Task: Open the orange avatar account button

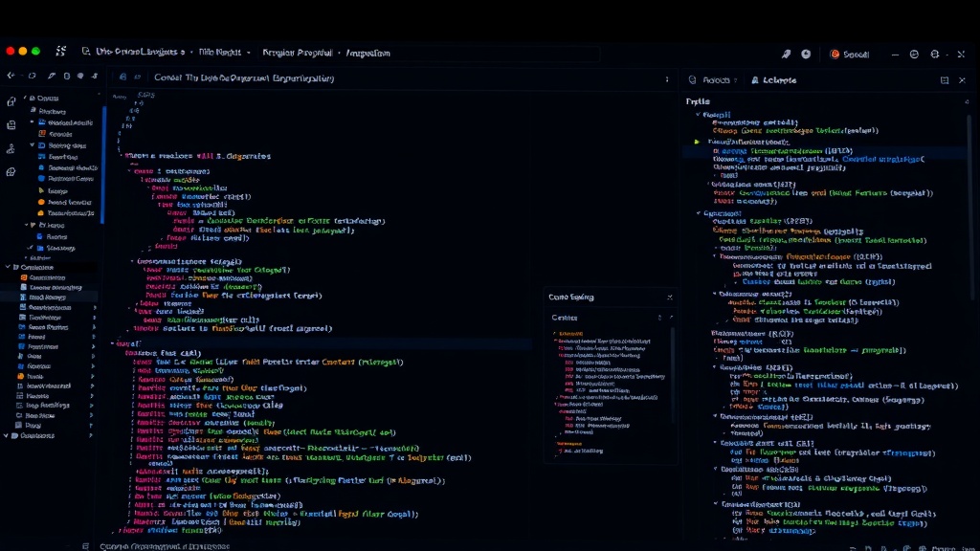Action: pyautogui.click(x=849, y=55)
